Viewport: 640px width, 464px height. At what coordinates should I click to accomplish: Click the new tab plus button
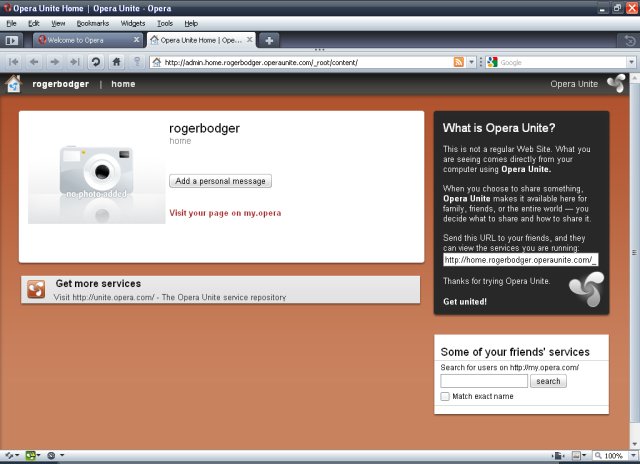(270, 40)
